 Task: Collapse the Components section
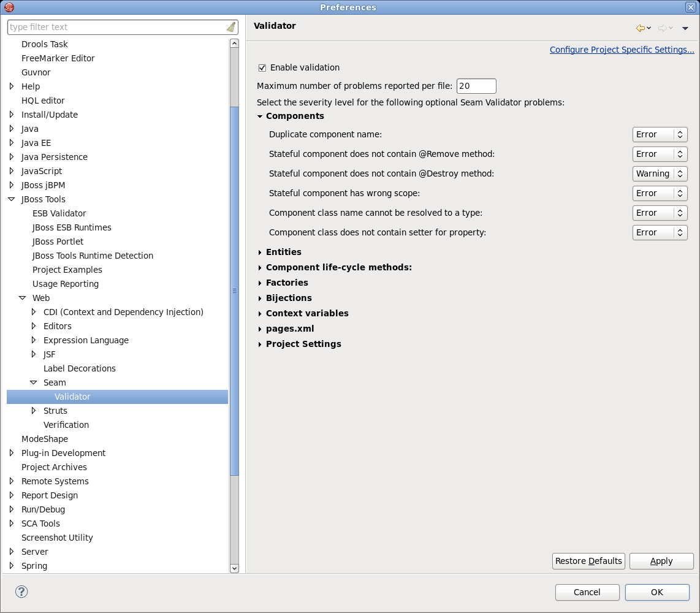click(260, 116)
